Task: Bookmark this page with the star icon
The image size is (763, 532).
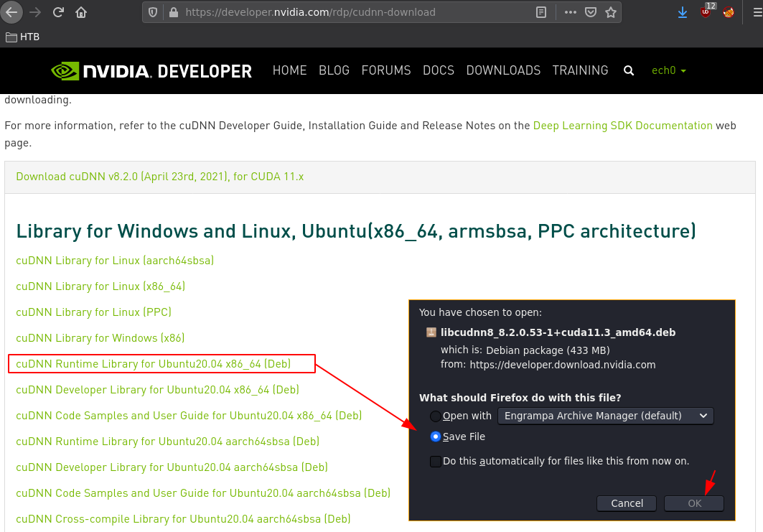Action: pyautogui.click(x=611, y=12)
